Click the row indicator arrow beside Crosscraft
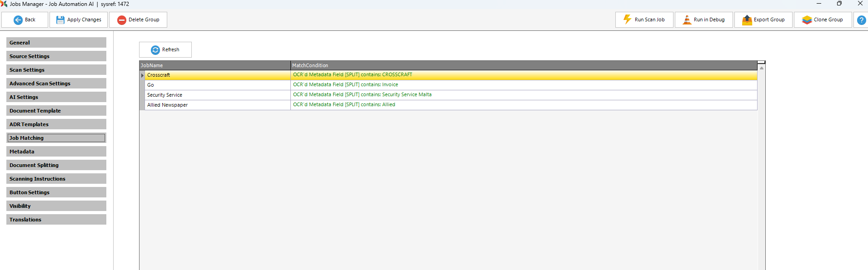The width and height of the screenshot is (868, 270). coord(142,75)
